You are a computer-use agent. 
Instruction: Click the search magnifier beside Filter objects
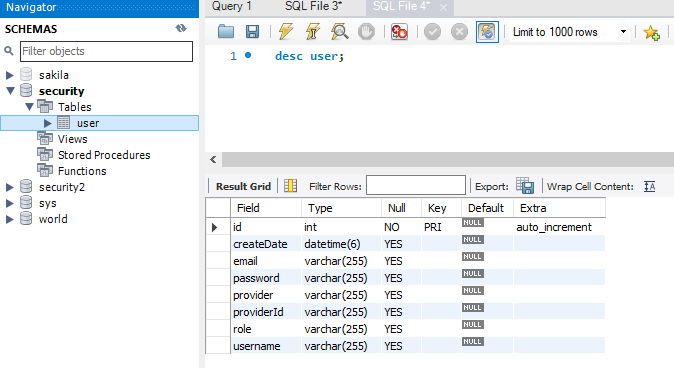9,51
